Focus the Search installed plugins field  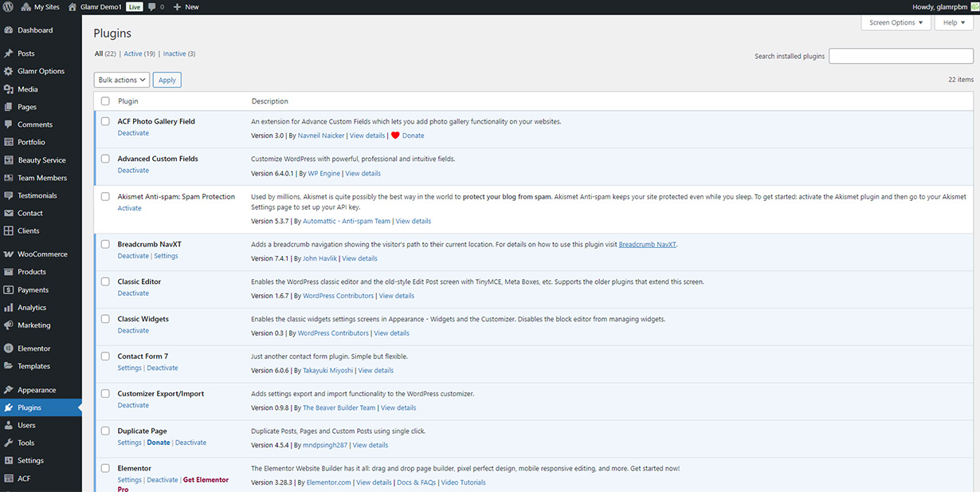[x=901, y=56]
